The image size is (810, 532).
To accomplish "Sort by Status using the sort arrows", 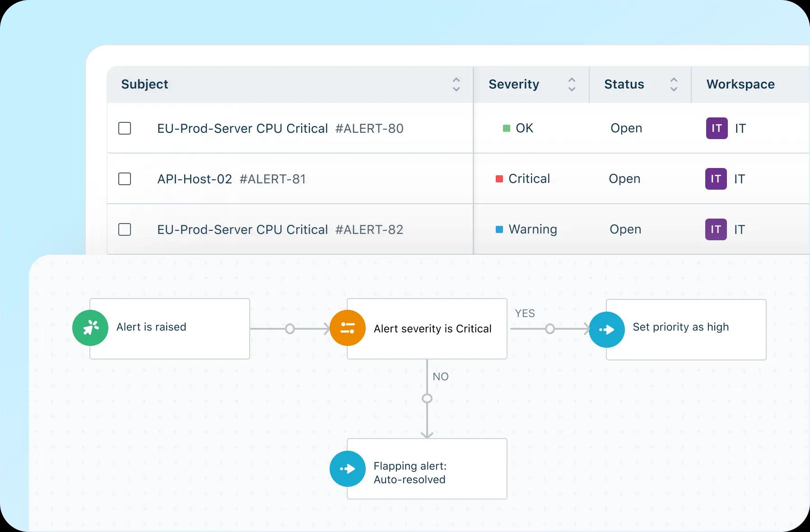I will click(x=674, y=84).
